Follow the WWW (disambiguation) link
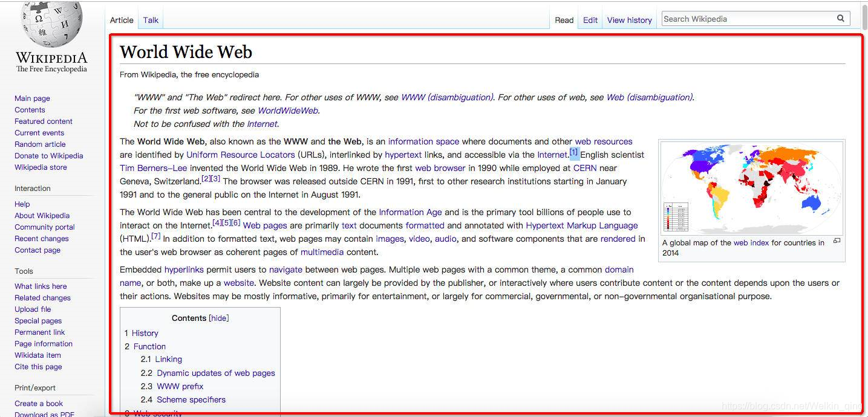Image resolution: width=868 pixels, height=417 pixels. pos(447,97)
